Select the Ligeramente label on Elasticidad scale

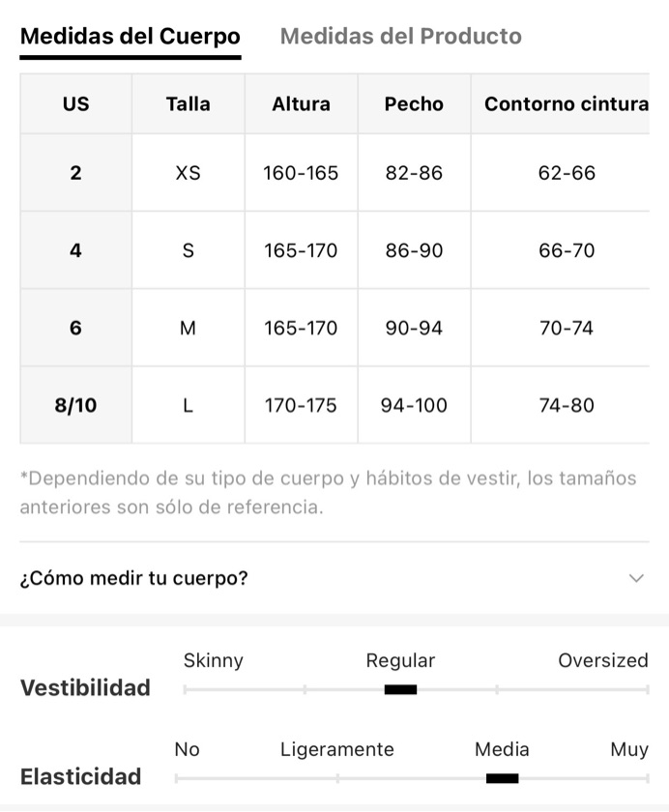pyautogui.click(x=336, y=749)
